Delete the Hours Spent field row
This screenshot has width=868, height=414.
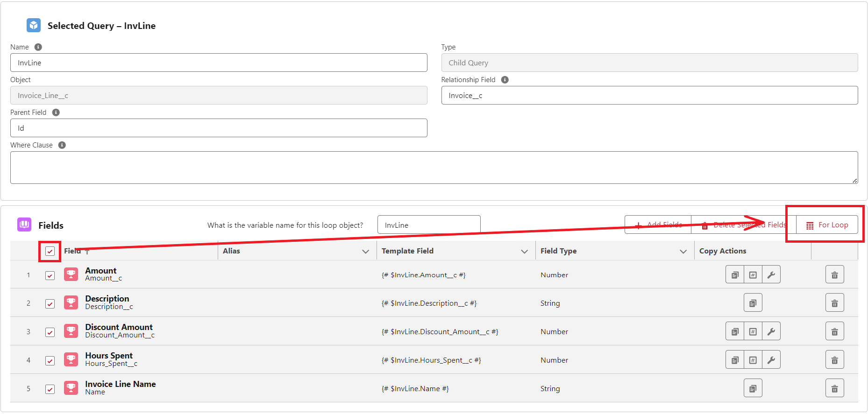(x=834, y=360)
